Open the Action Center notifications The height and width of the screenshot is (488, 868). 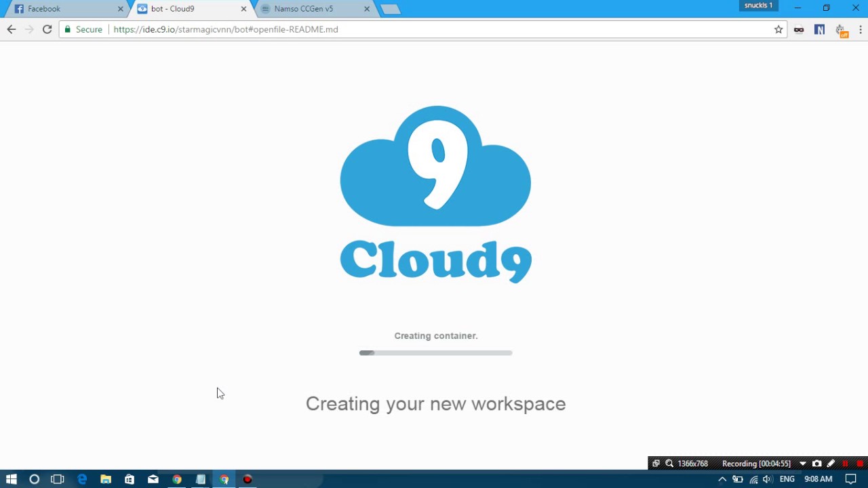(x=850, y=479)
